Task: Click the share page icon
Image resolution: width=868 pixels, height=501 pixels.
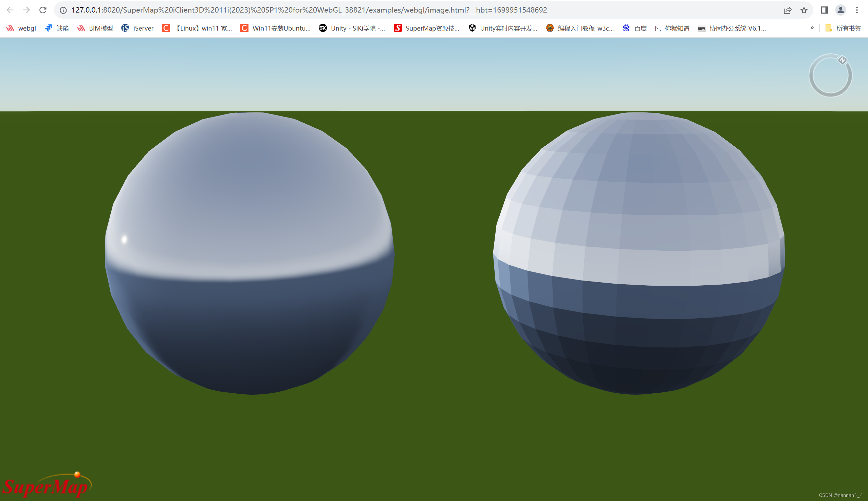Action: [x=788, y=10]
